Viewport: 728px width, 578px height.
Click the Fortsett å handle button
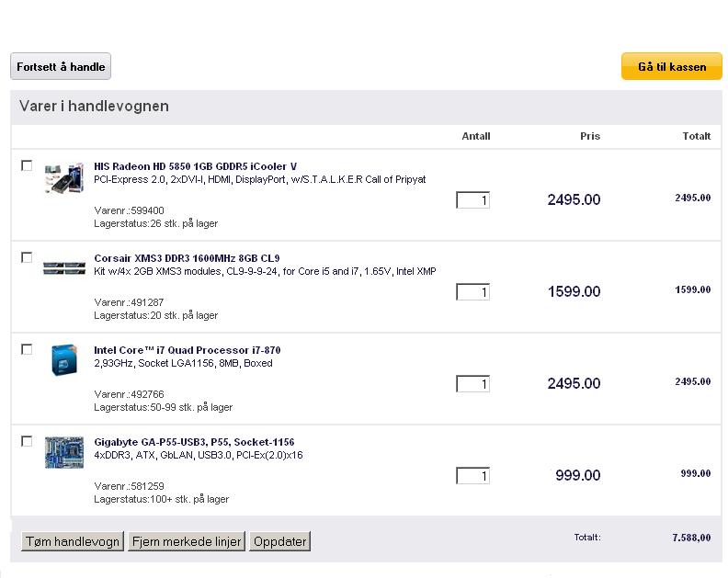[x=61, y=66]
